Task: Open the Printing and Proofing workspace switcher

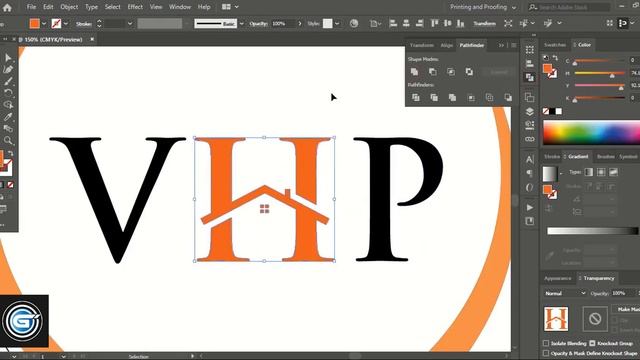Action: [x=483, y=7]
